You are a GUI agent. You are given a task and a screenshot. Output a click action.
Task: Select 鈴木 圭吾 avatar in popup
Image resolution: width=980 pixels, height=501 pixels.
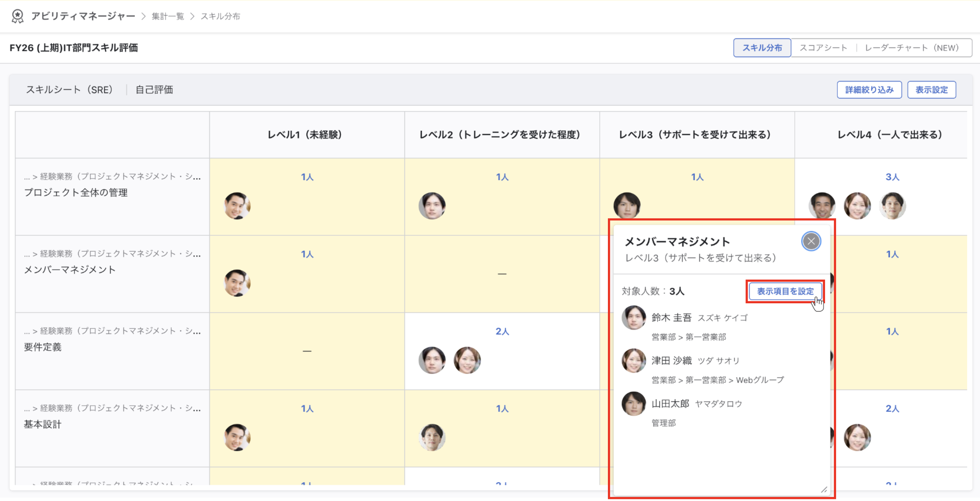(x=633, y=318)
